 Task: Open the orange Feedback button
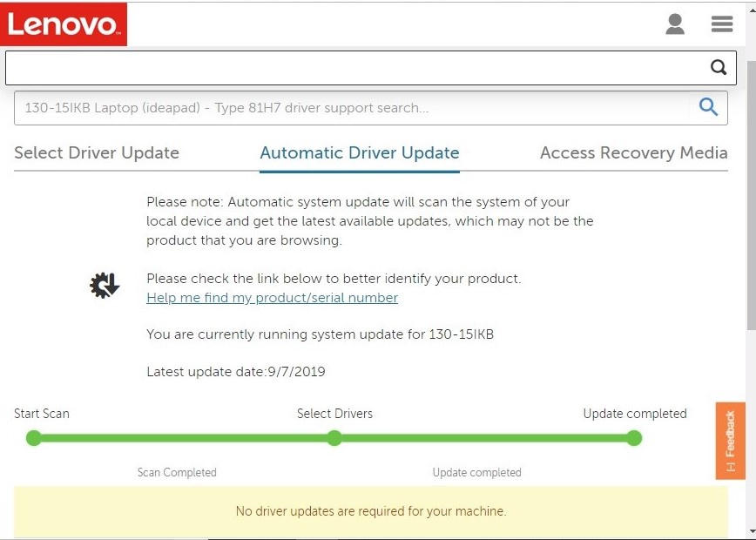[x=730, y=441]
